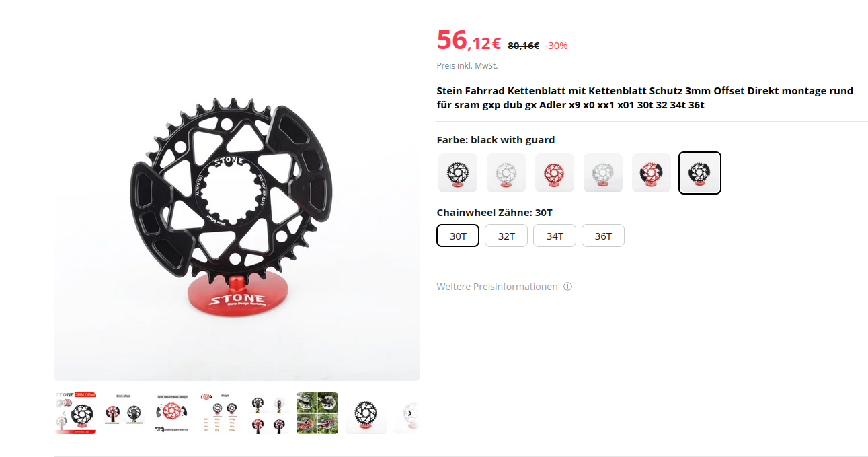Viewport: 868px width, 457px height.
Task: Click info icon beside Weitere Preisinformationen
Action: click(x=567, y=287)
